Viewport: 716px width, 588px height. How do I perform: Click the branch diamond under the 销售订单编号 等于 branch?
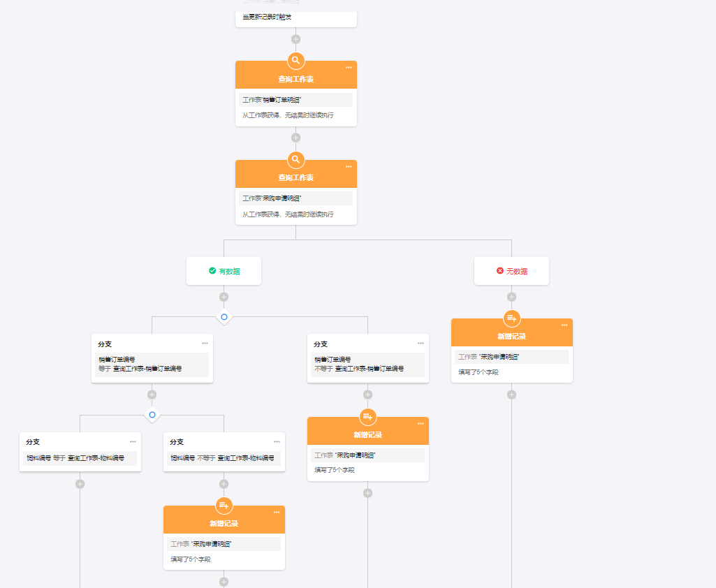pyautogui.click(x=152, y=415)
